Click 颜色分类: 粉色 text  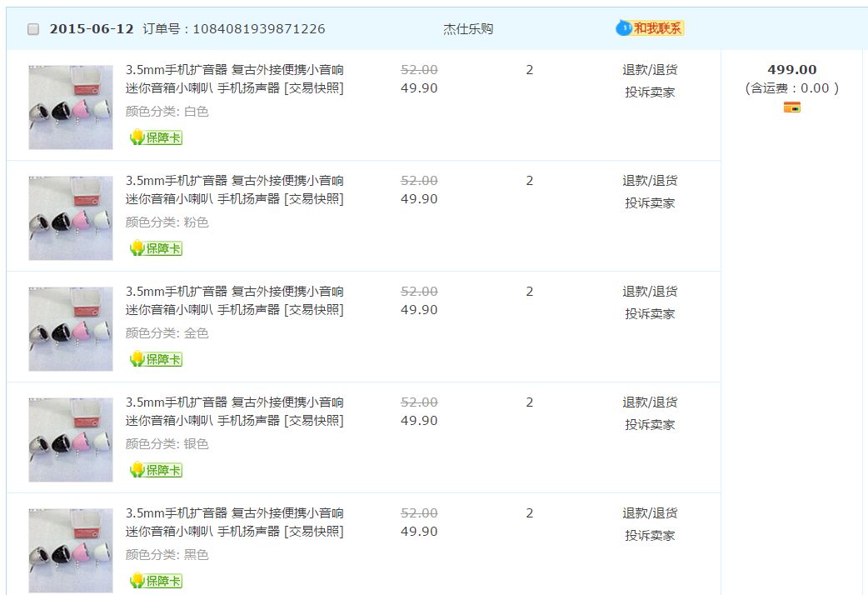point(167,222)
